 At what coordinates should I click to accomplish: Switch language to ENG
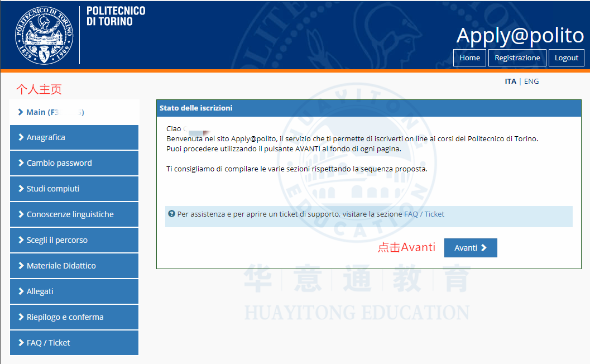tap(531, 82)
